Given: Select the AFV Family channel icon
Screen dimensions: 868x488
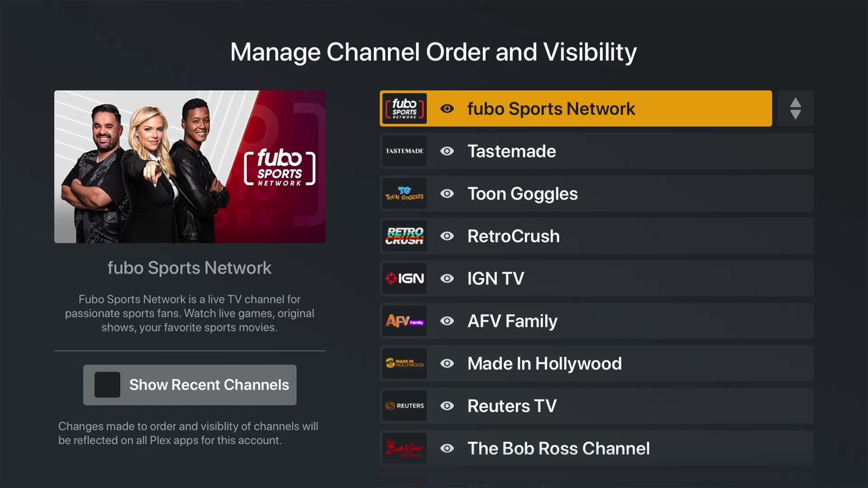Looking at the screenshot, I should tap(404, 321).
